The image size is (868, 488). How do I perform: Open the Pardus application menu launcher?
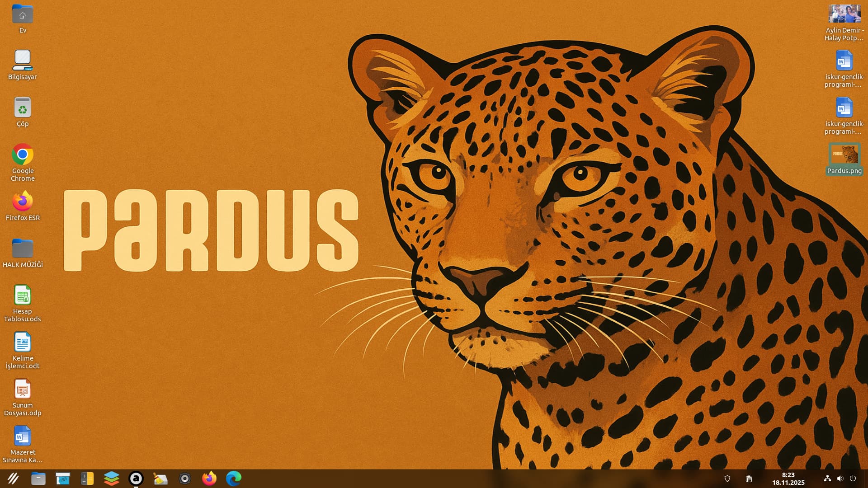pos(13,479)
